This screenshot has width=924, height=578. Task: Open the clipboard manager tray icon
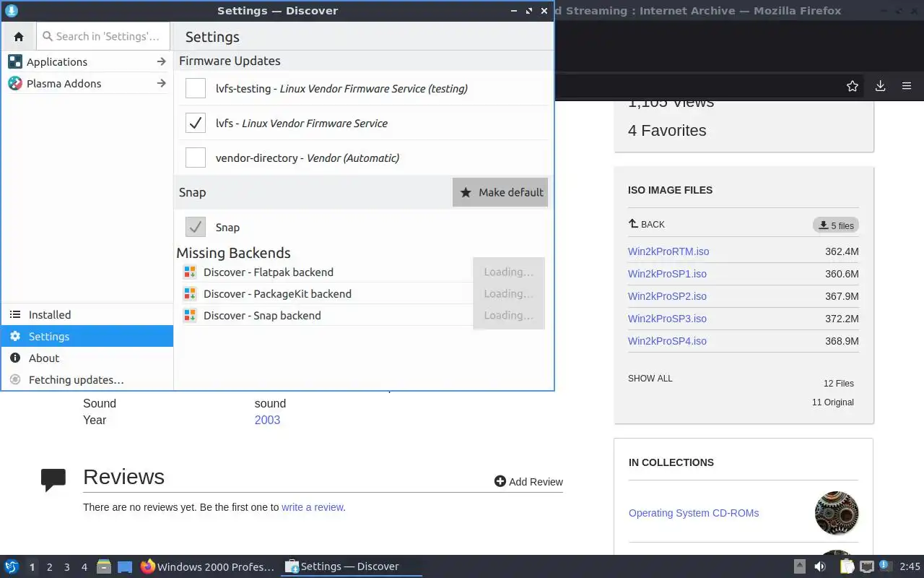click(x=847, y=566)
